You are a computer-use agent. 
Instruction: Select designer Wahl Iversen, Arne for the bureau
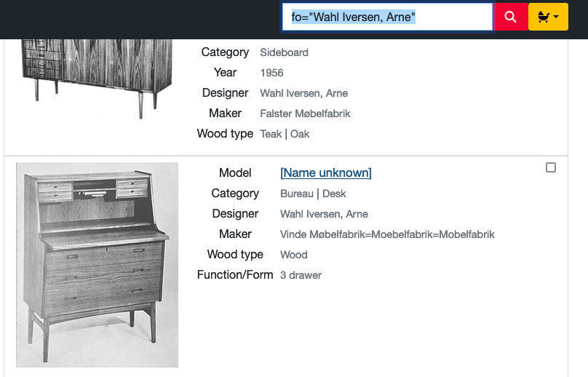[324, 214]
